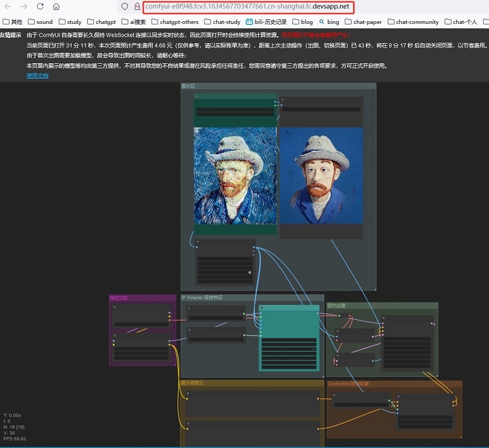
Task: Select the 迭代出图 group title
Action: (x=336, y=306)
